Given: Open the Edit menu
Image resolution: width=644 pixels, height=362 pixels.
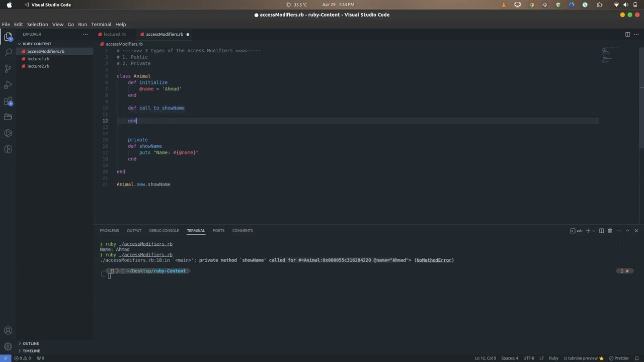Looking at the screenshot, I should (x=18, y=24).
